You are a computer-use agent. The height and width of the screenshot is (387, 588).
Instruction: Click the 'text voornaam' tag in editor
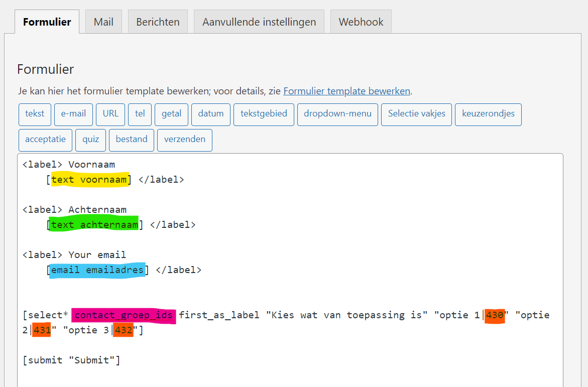coord(89,180)
